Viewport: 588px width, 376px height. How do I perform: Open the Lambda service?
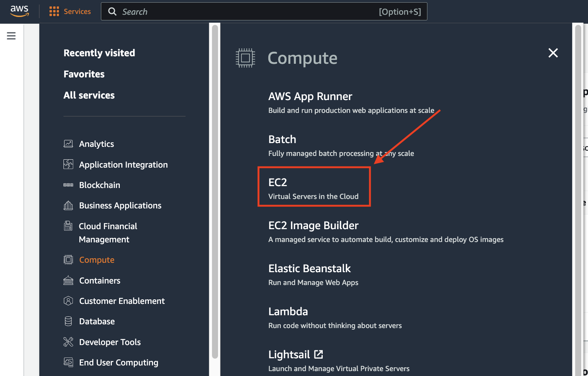[x=288, y=311]
